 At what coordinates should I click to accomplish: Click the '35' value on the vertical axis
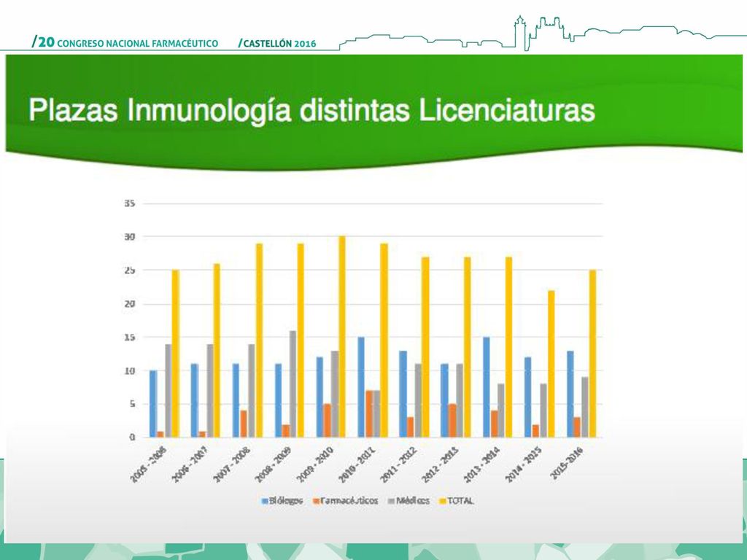(130, 203)
